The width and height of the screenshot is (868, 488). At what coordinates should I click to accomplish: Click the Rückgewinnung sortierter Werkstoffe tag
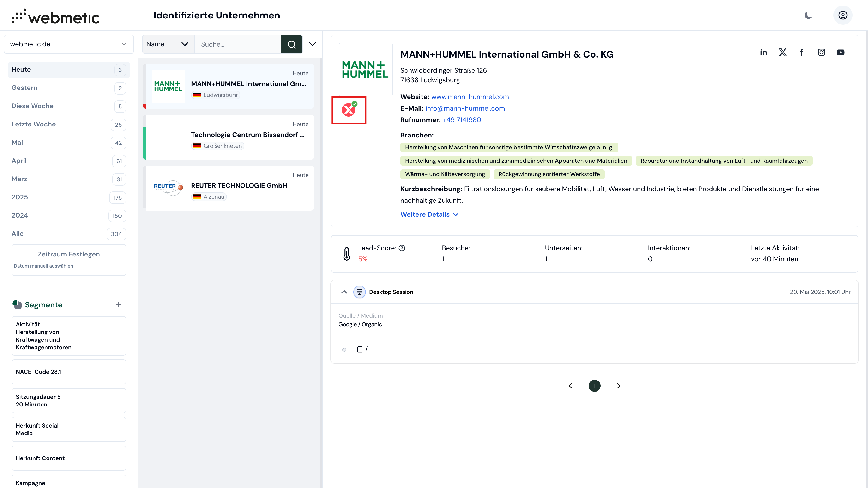point(549,174)
